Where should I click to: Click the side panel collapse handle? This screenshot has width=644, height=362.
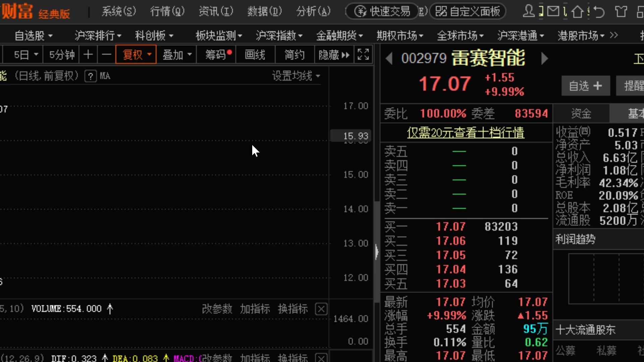377,252
